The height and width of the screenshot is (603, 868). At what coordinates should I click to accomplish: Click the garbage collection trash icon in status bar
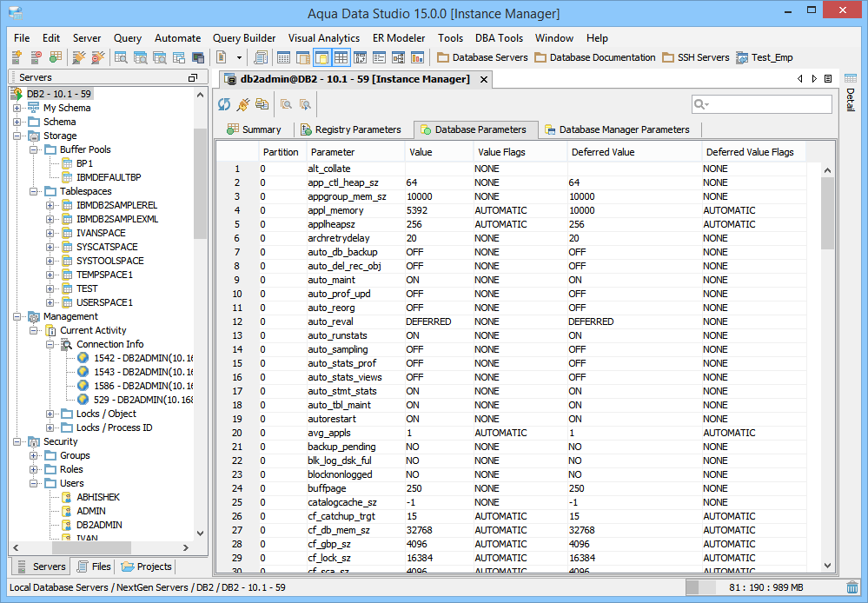click(x=852, y=588)
